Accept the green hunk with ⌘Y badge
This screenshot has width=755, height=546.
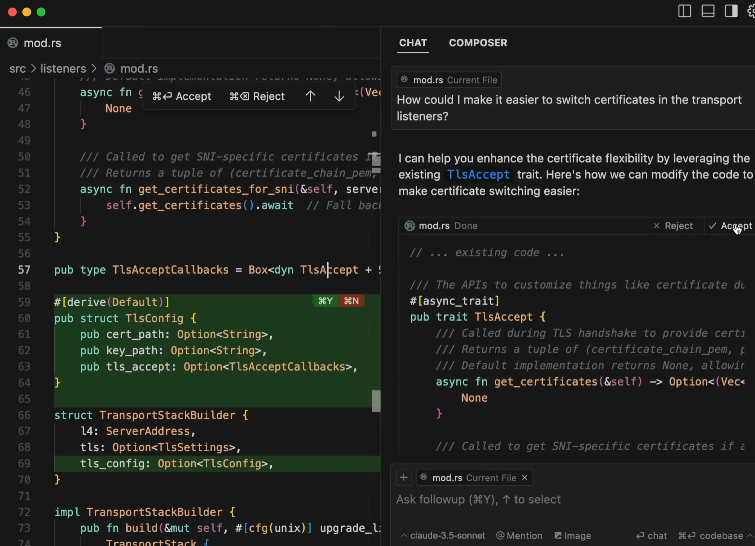tap(325, 301)
